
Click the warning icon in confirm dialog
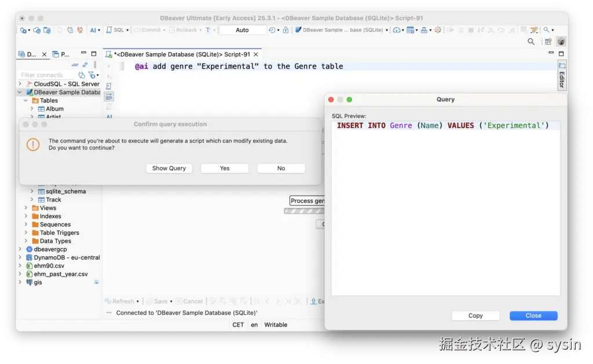click(x=33, y=144)
